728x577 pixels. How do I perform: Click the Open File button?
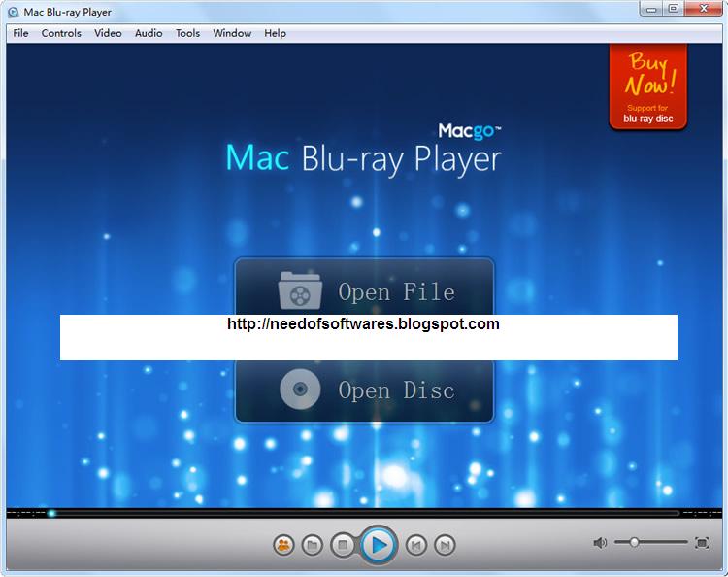pyautogui.click(x=364, y=287)
